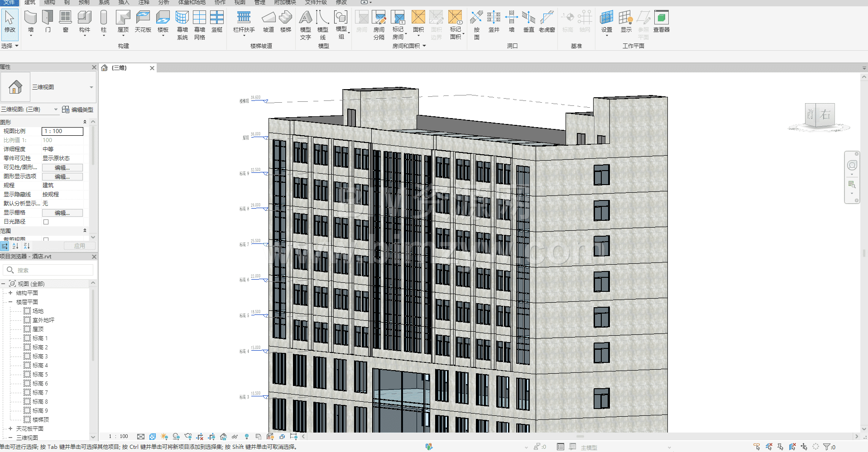Image resolution: width=868 pixels, height=452 pixels.
Task: Toggle the 裁剪视图 checkbox
Action: pos(46,239)
